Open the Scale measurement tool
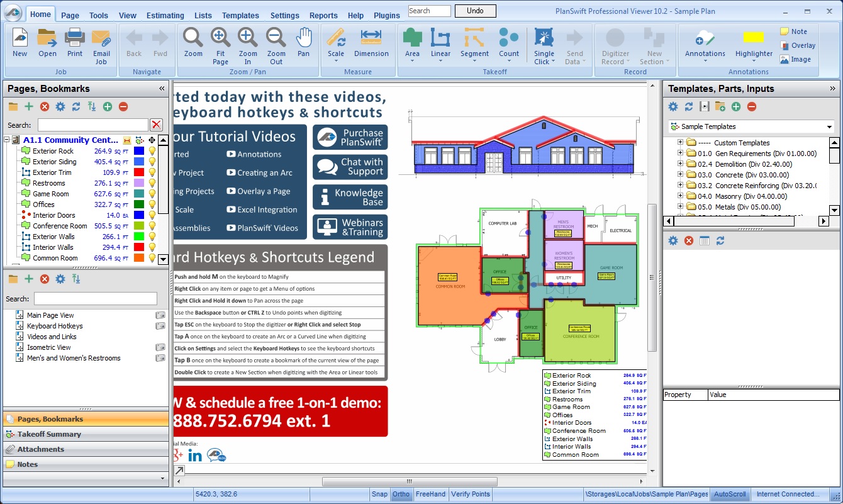The image size is (843, 504). click(336, 43)
